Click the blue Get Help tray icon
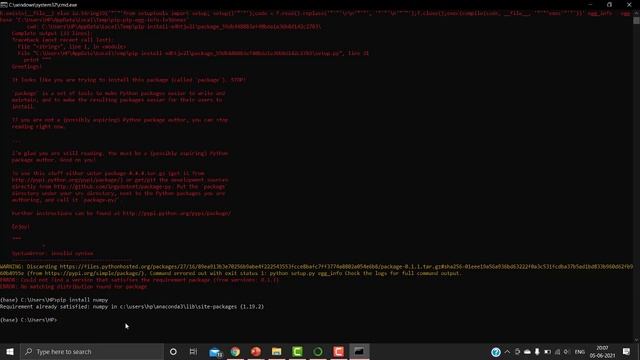640x360 pixels. (496, 351)
